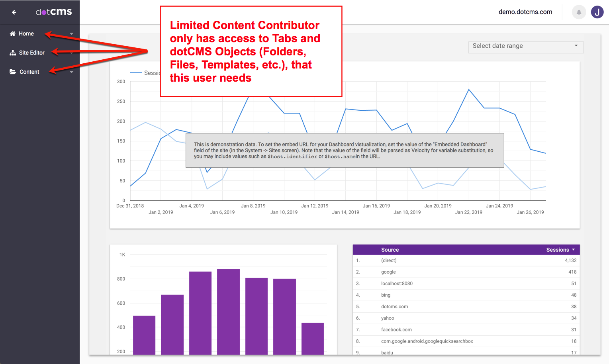
Task: Open the notifications bell
Action: 579,12
